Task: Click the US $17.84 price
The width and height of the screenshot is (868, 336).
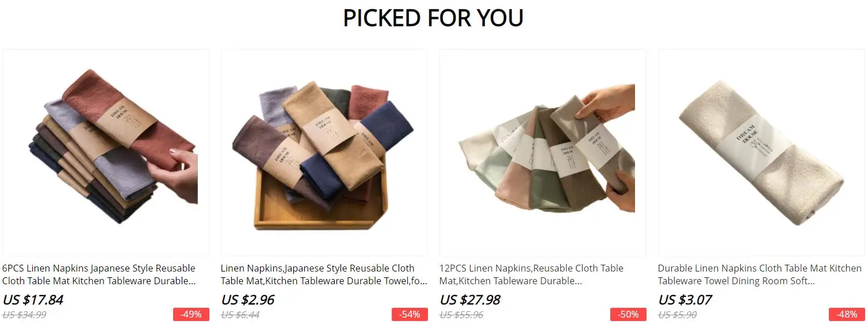Action: click(x=33, y=300)
